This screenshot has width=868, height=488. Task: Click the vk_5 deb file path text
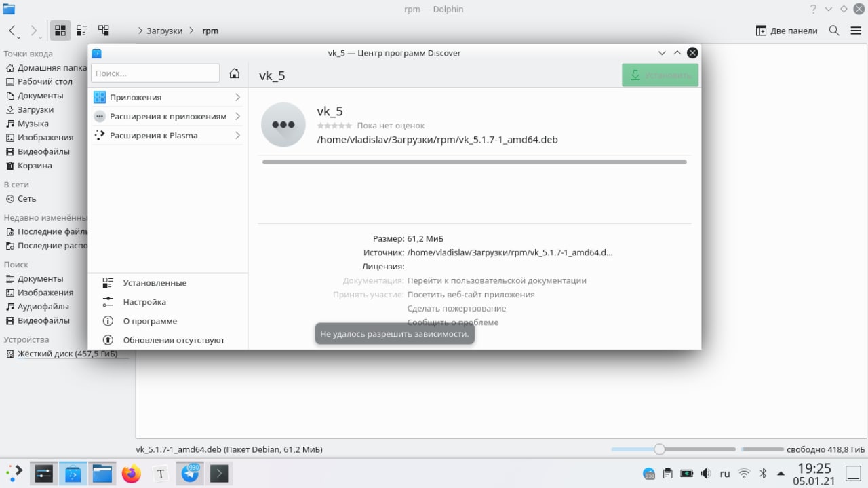coord(437,140)
